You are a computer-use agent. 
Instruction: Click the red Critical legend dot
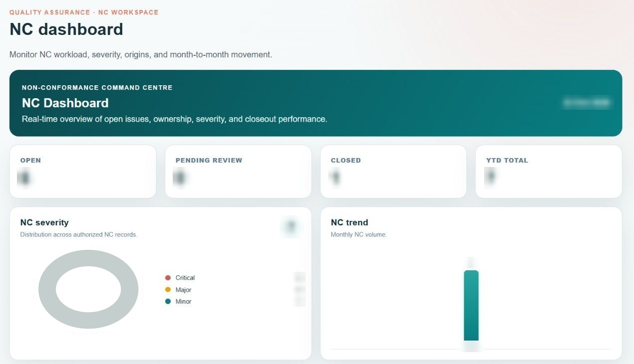pyautogui.click(x=168, y=278)
